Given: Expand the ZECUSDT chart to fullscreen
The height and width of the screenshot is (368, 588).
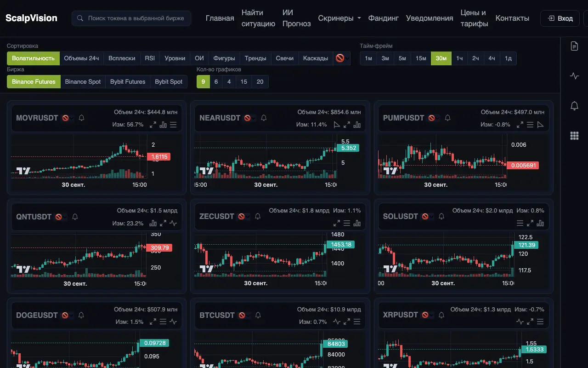Looking at the screenshot, I should 337,223.
